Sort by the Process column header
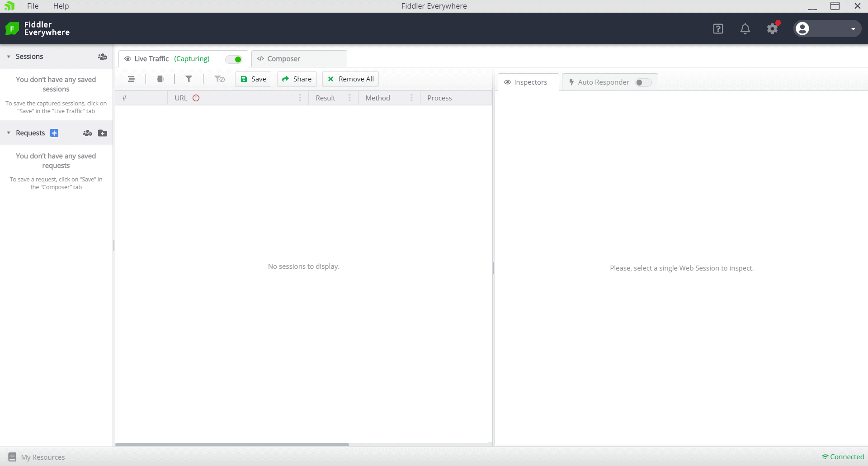The height and width of the screenshot is (466, 868). pyautogui.click(x=456, y=98)
